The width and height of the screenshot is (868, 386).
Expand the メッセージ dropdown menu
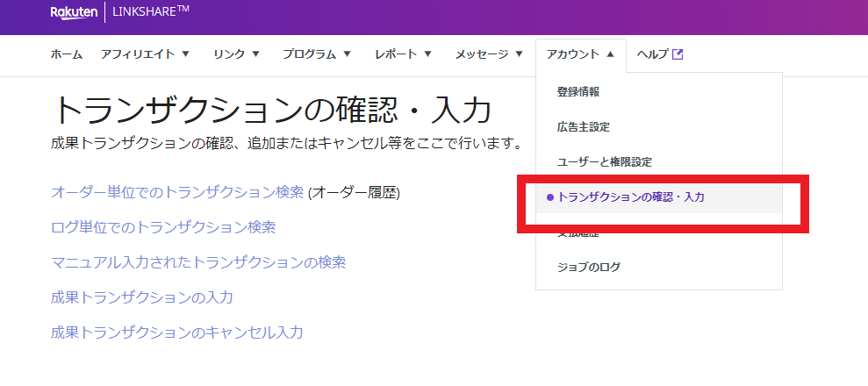tap(489, 54)
